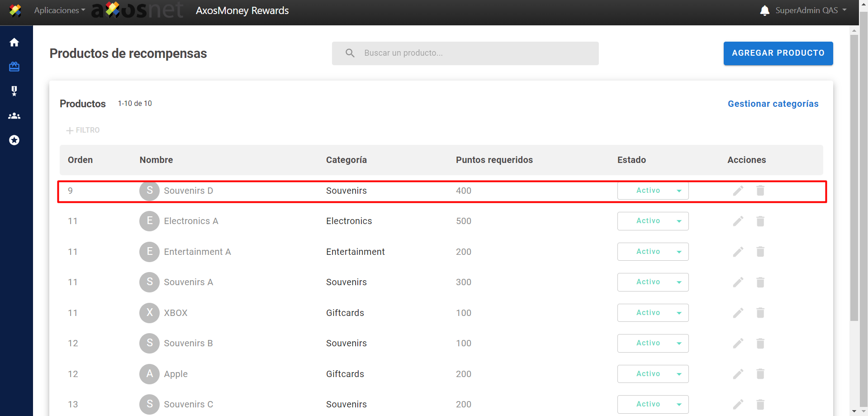Click the pencil icon for XBOX
Screen dimensions: 868x416
[x=738, y=313]
